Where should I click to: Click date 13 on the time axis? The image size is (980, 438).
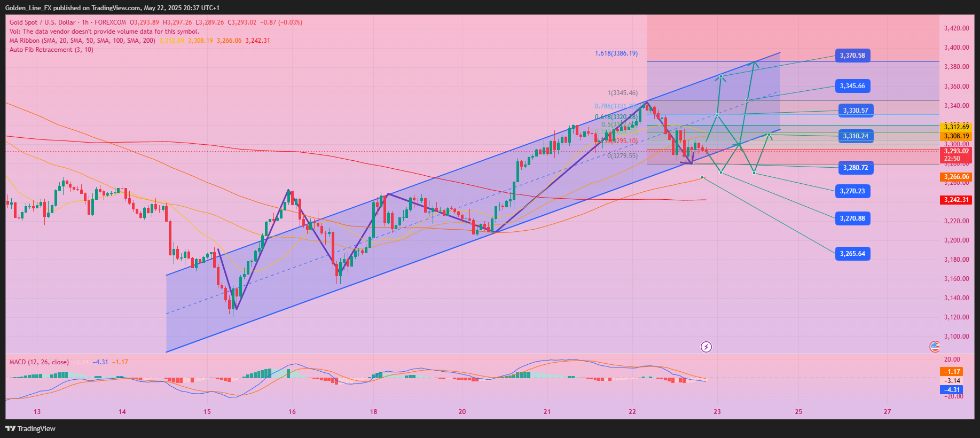coord(37,412)
